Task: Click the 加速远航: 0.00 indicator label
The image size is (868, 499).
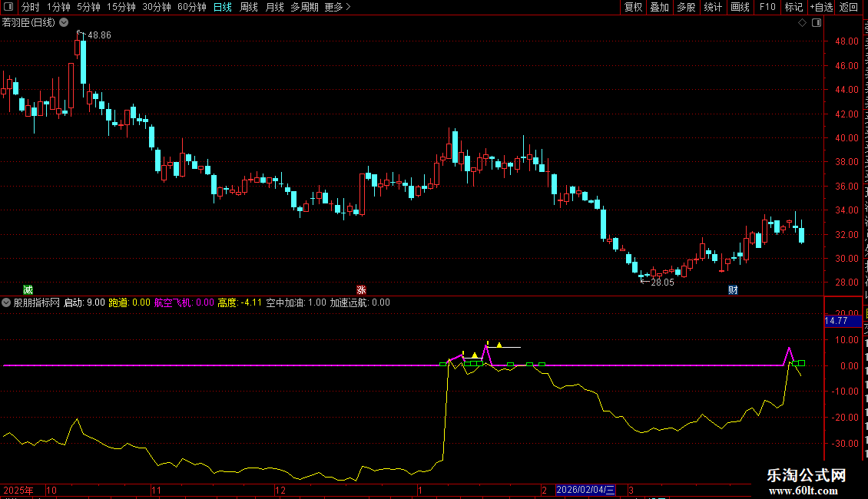Action: 359,302
